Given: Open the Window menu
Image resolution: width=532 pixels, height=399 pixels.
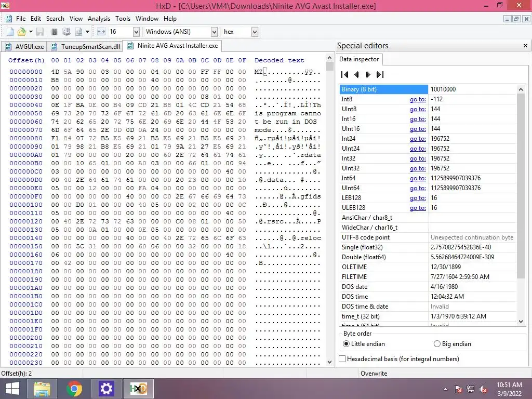Looking at the screenshot, I should tap(147, 19).
